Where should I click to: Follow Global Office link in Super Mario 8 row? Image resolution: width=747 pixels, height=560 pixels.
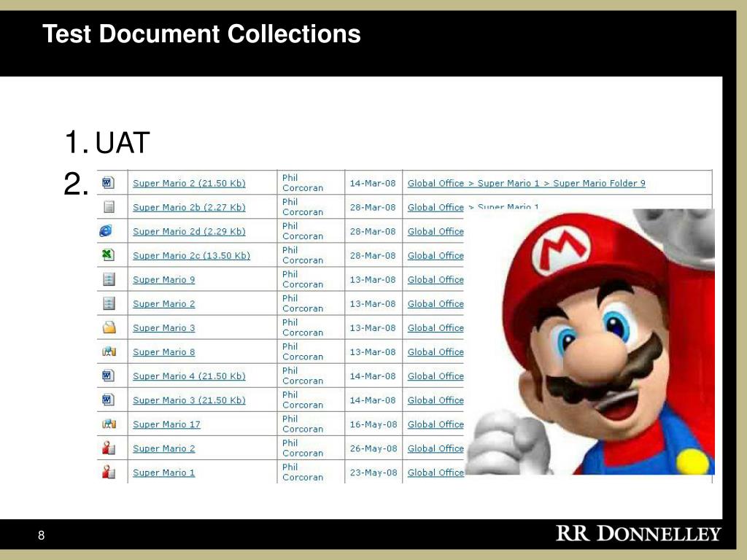click(x=436, y=352)
